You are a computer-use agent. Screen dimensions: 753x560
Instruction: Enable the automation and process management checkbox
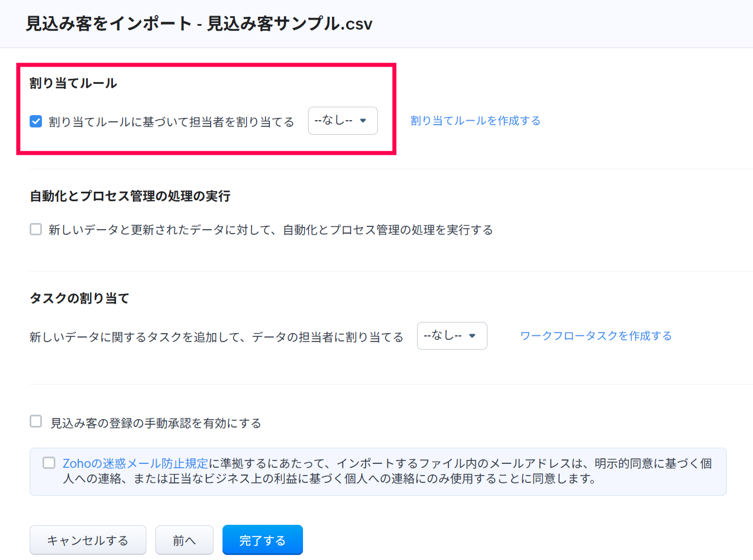(36, 229)
